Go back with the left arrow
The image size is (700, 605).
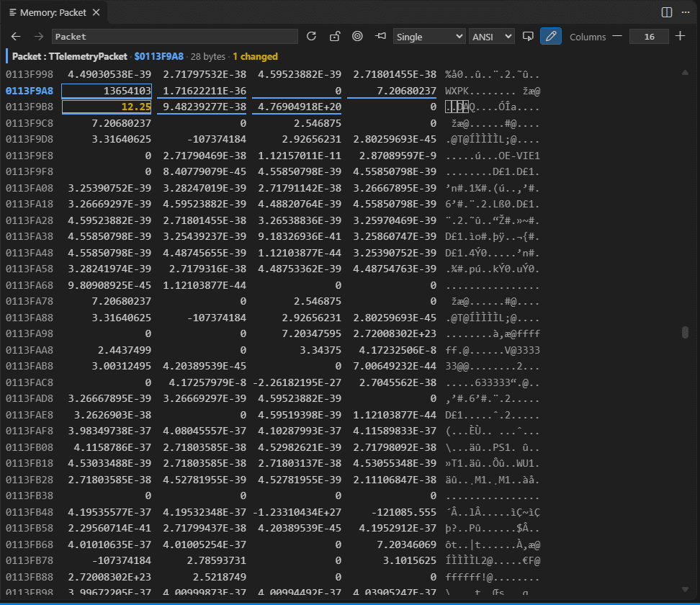click(16, 37)
